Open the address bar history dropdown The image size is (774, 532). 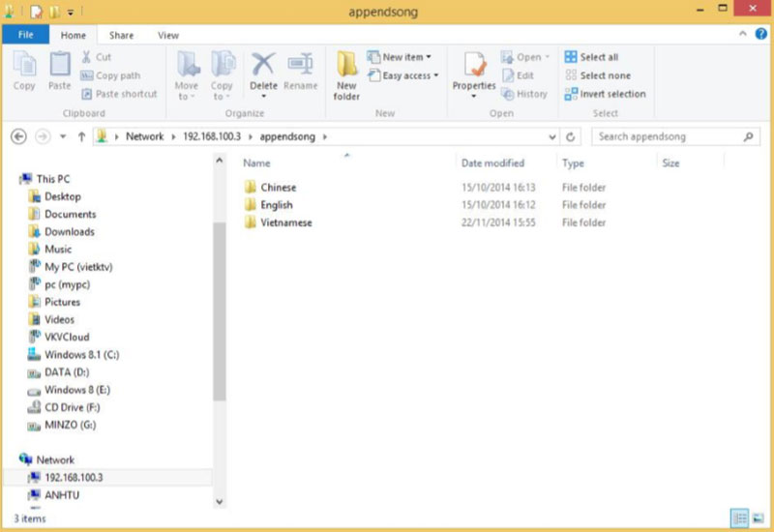551,136
